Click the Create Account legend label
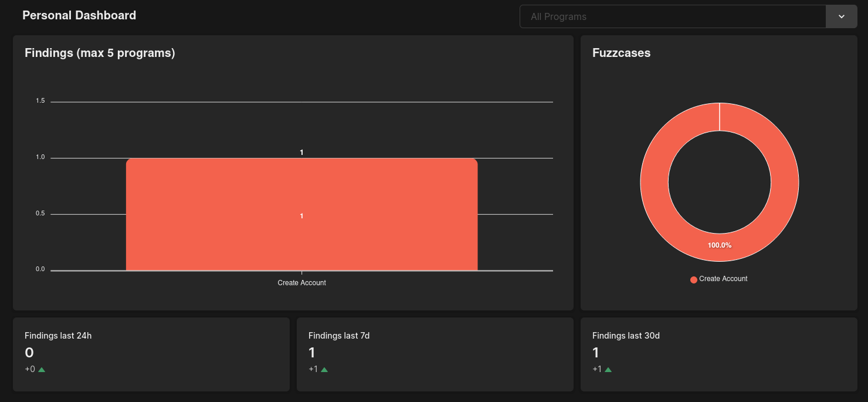Viewport: 868px width, 402px height. [723, 279]
